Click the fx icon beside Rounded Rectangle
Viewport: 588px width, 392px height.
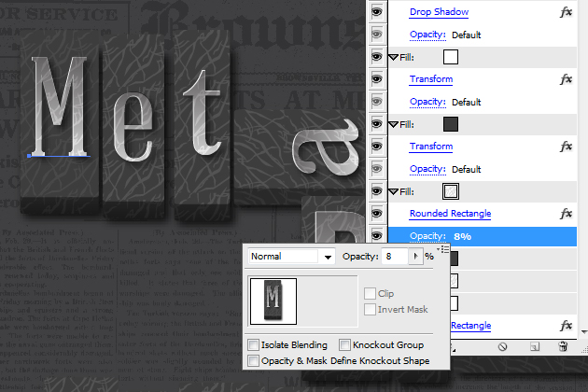click(566, 214)
